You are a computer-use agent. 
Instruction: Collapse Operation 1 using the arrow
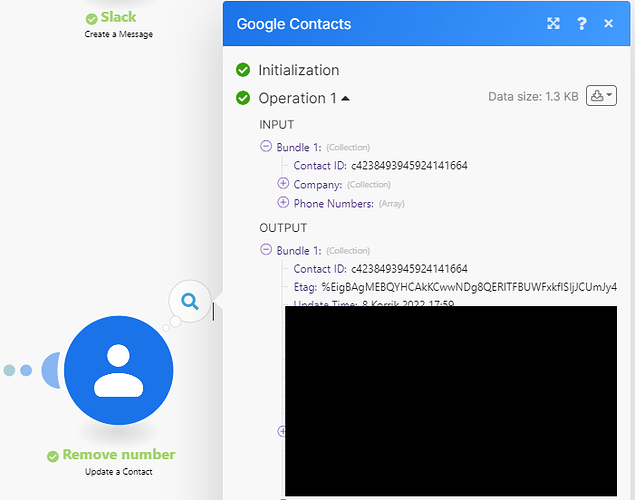(345, 98)
